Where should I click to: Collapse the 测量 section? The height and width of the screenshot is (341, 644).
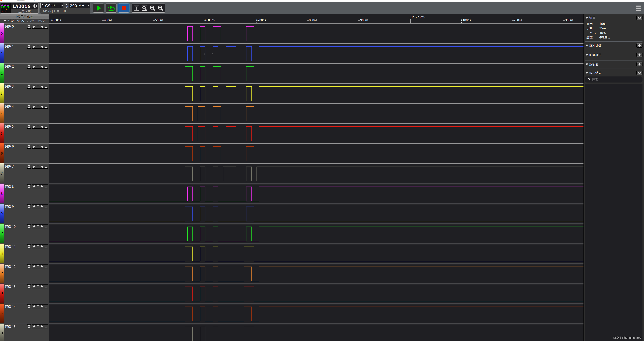pyautogui.click(x=587, y=18)
